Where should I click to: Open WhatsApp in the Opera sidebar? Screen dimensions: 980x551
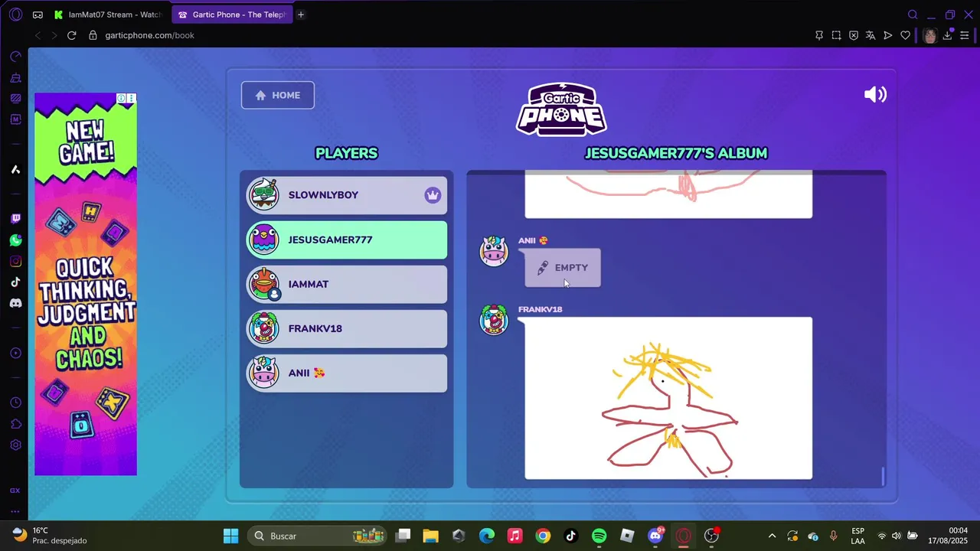(15, 240)
